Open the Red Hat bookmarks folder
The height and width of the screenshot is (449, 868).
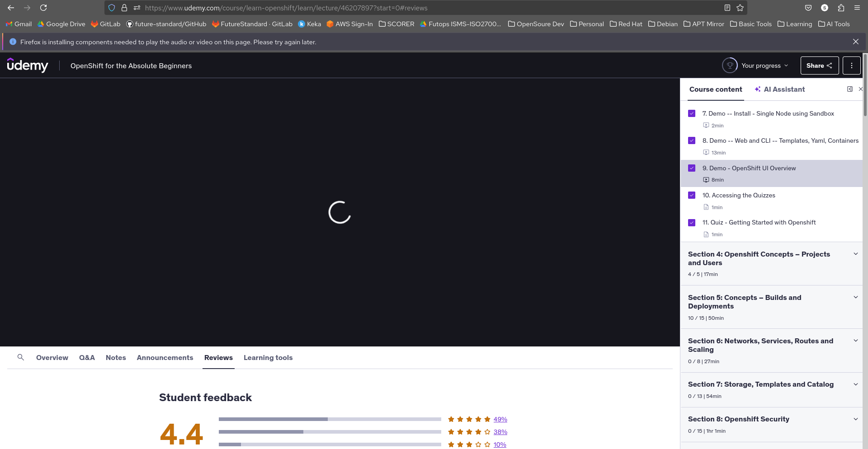point(626,24)
